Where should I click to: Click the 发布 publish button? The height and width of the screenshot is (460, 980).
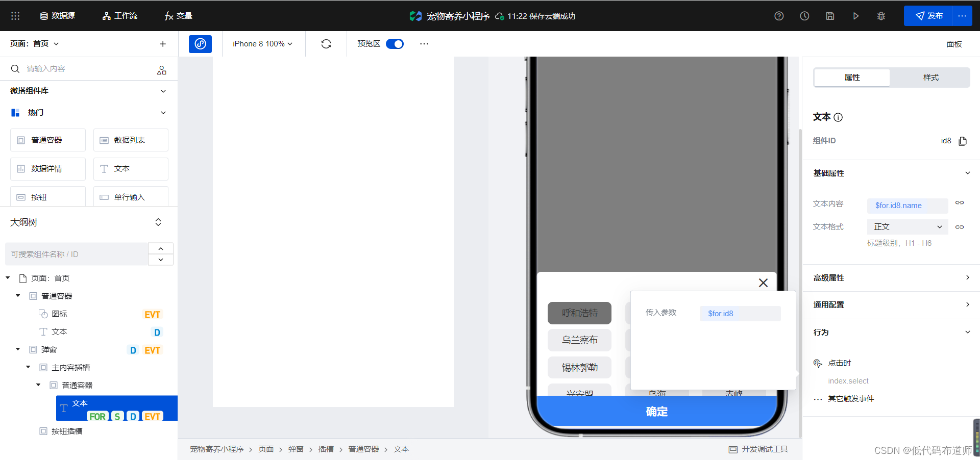928,16
